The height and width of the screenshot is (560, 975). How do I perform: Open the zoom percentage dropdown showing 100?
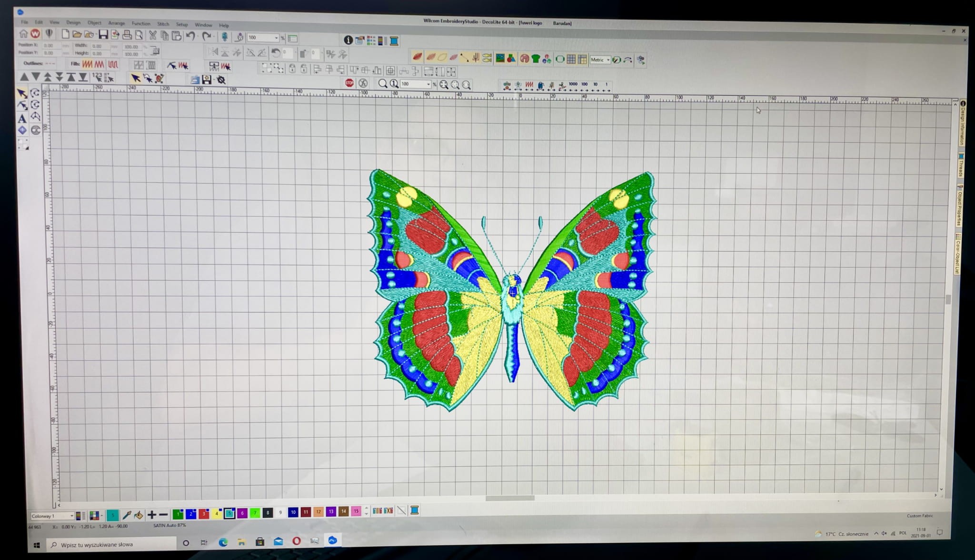428,84
